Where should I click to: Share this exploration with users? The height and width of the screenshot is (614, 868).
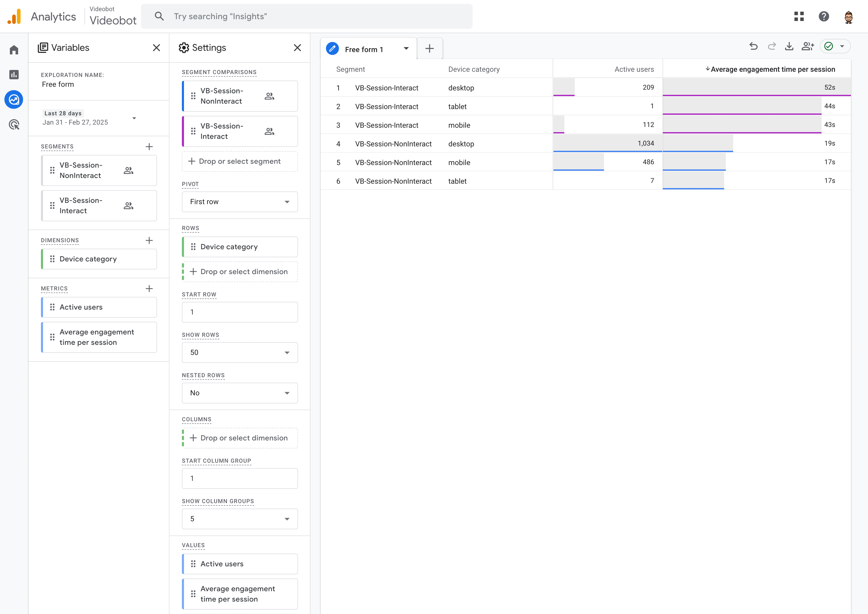point(808,46)
